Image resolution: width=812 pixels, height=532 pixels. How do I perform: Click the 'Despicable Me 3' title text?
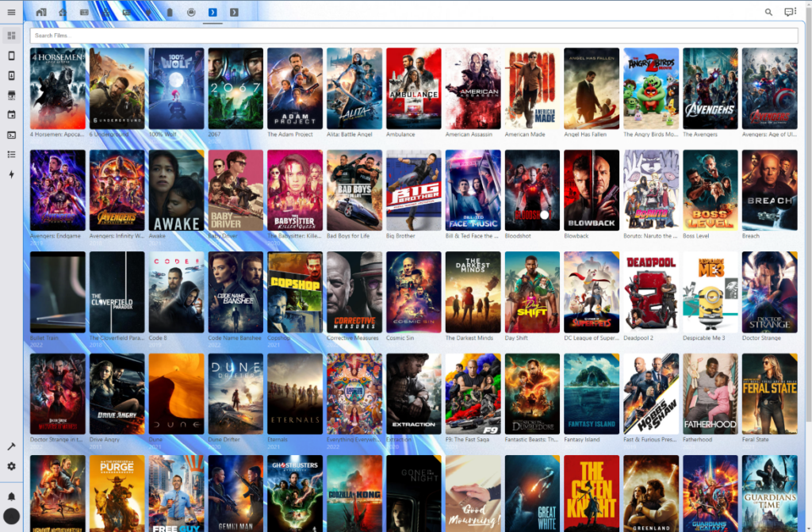point(704,338)
